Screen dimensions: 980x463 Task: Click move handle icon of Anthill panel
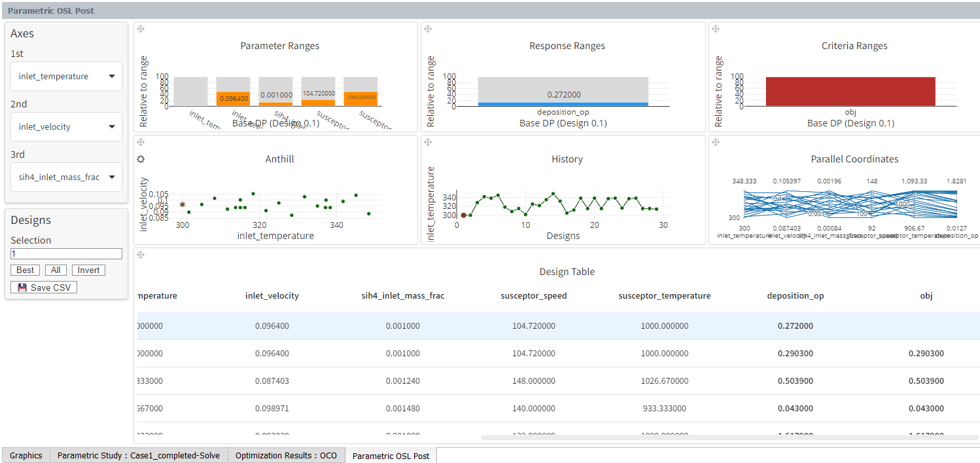(141, 142)
